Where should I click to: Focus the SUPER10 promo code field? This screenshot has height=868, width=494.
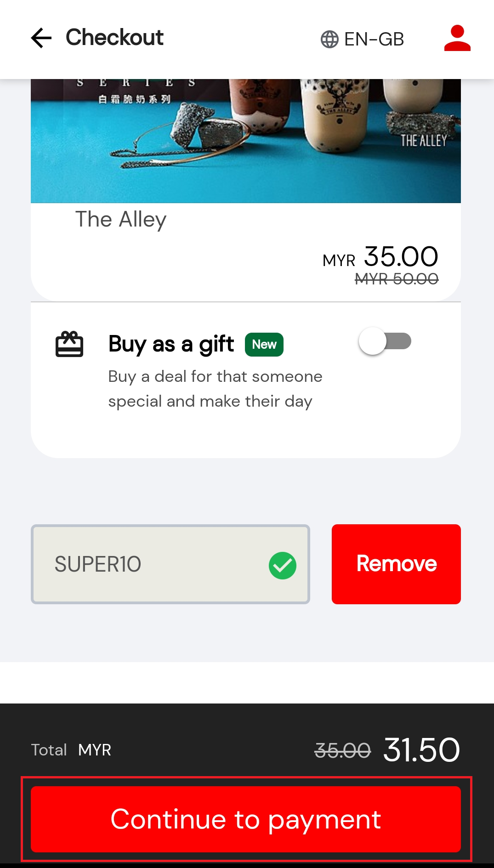pyautogui.click(x=152, y=564)
